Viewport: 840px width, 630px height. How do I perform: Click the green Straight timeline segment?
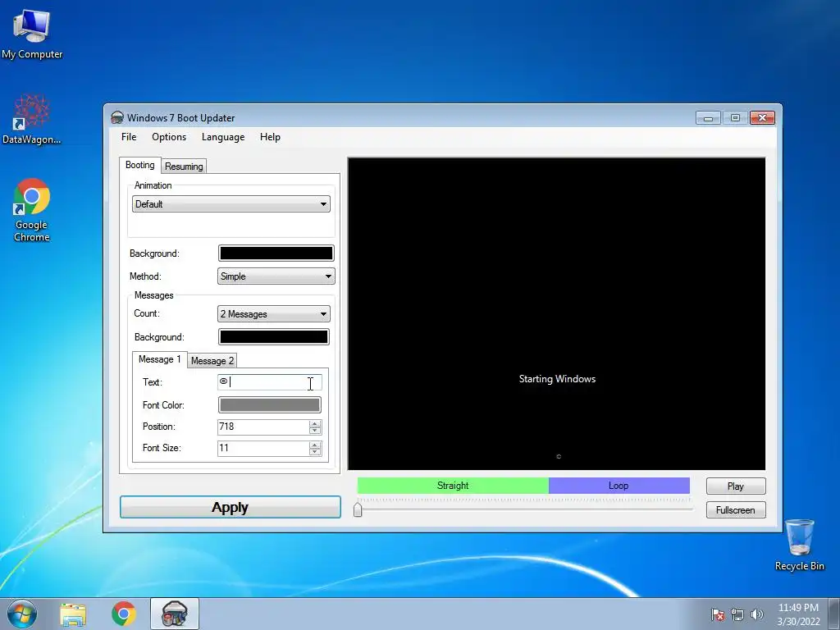453,486
